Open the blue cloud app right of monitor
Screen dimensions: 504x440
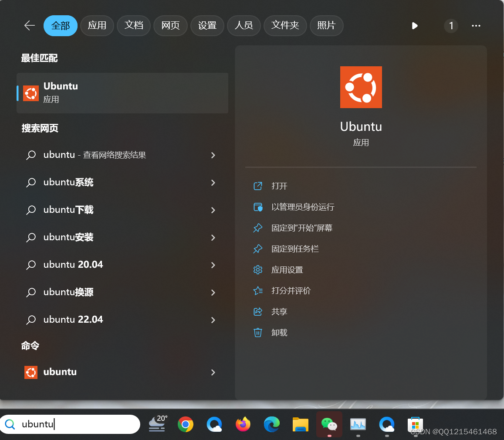tap(387, 424)
